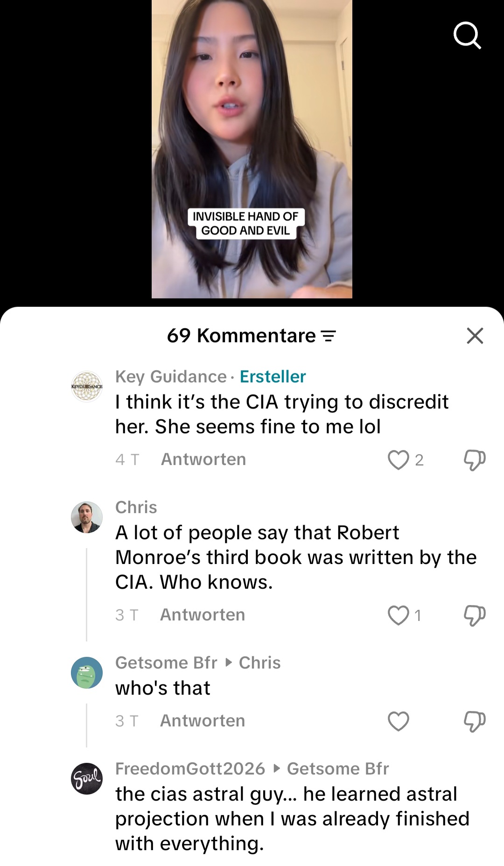Open Chris's profile picture
This screenshot has height=866, width=504.
[87, 517]
